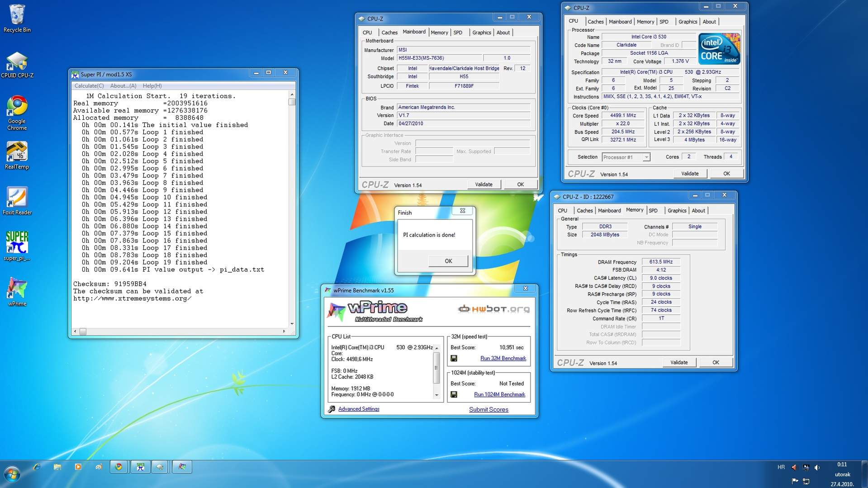Click the floppy save icon for 1024M score

coord(454,395)
